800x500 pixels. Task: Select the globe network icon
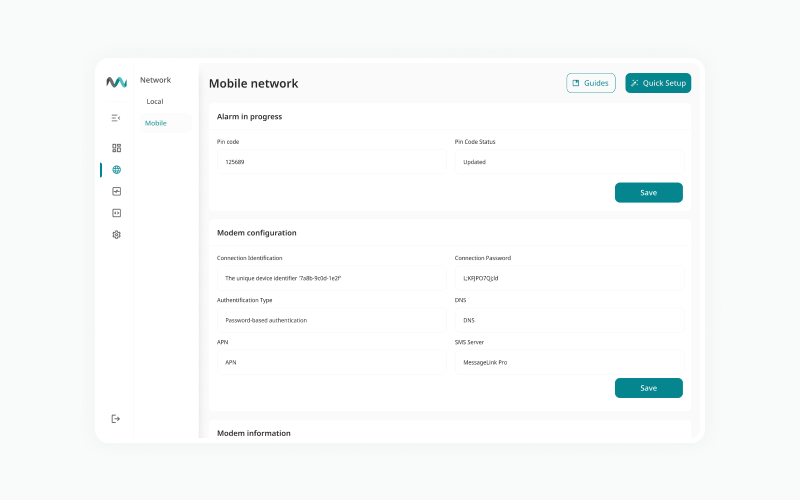(x=116, y=170)
